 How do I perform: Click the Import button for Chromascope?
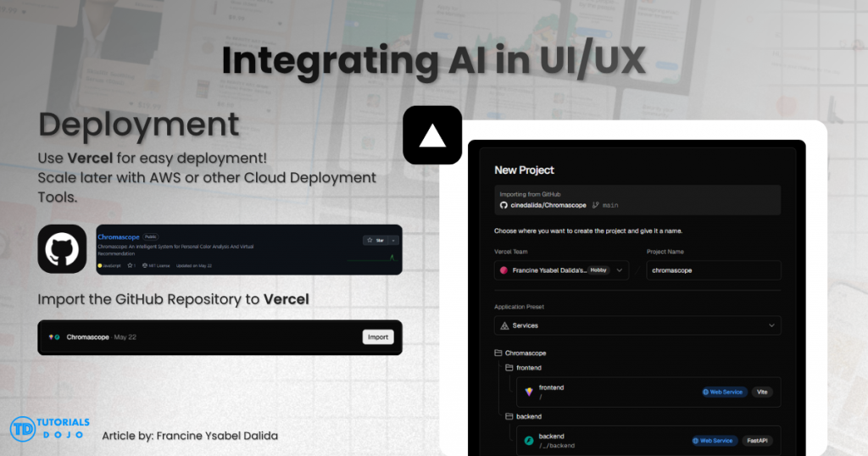click(378, 337)
